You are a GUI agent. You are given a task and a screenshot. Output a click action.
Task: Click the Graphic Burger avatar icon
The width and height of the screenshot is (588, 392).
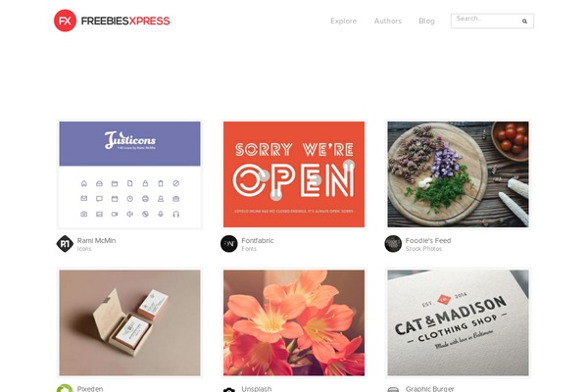(x=393, y=389)
